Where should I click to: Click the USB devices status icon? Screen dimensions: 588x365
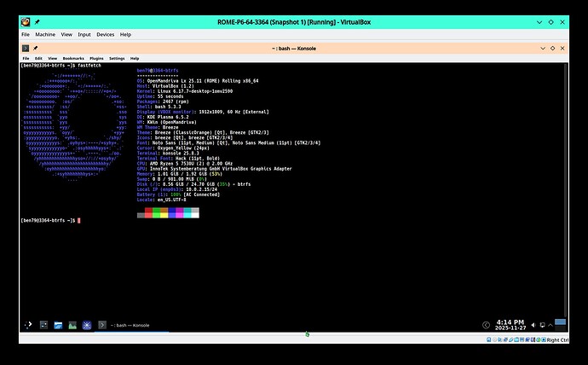(x=510, y=339)
